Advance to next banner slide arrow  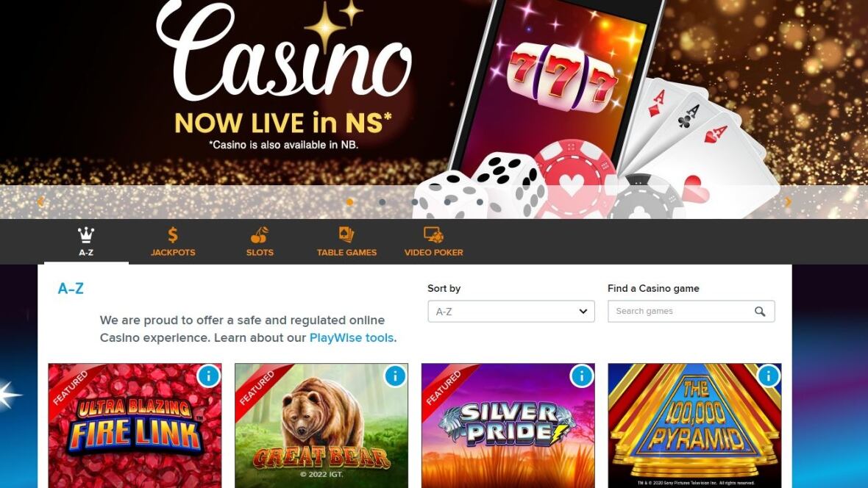tap(789, 202)
